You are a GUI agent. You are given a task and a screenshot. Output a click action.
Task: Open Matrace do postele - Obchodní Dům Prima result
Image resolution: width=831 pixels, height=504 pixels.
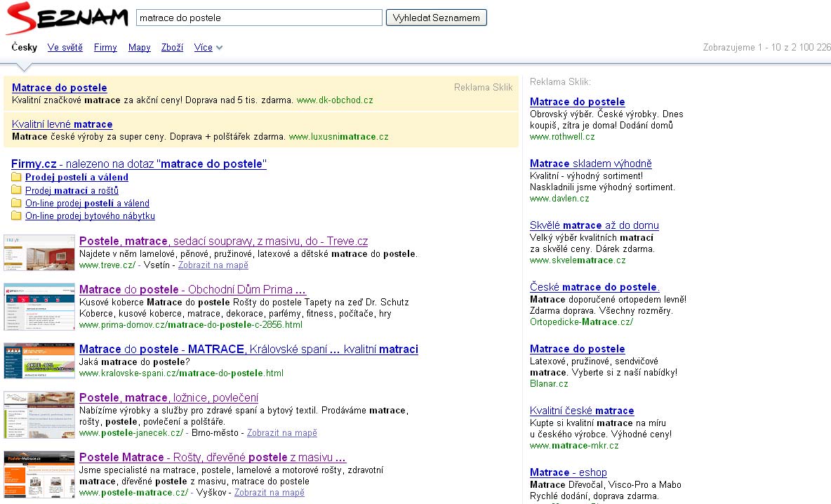pyautogui.click(x=193, y=290)
